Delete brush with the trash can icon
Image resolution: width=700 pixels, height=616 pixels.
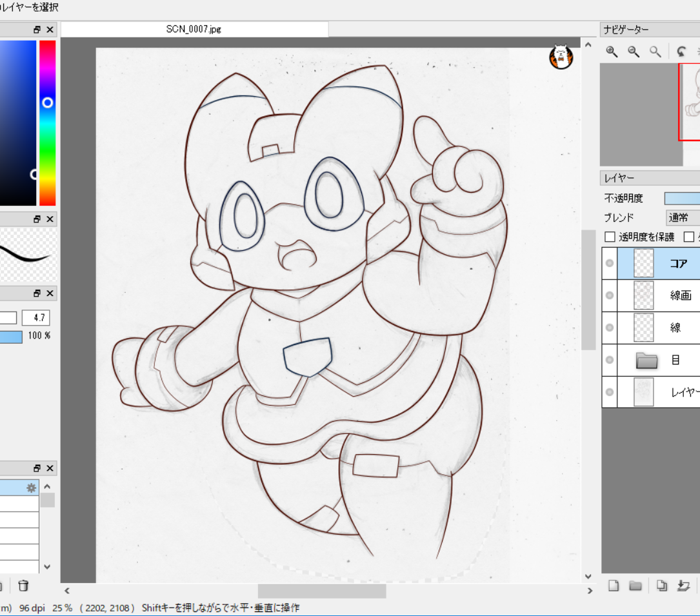23,586
